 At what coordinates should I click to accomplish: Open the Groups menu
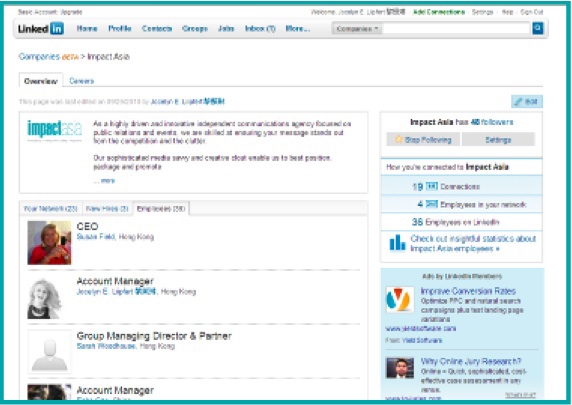coord(195,28)
